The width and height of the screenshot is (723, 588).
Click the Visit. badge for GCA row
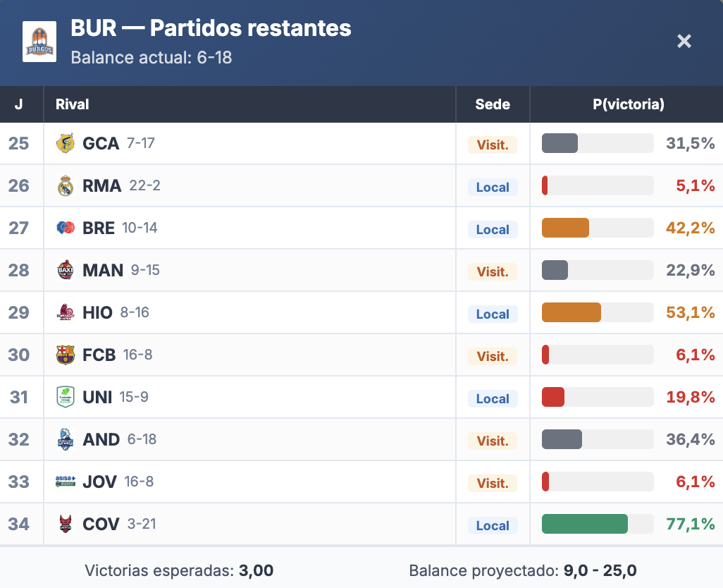click(493, 145)
